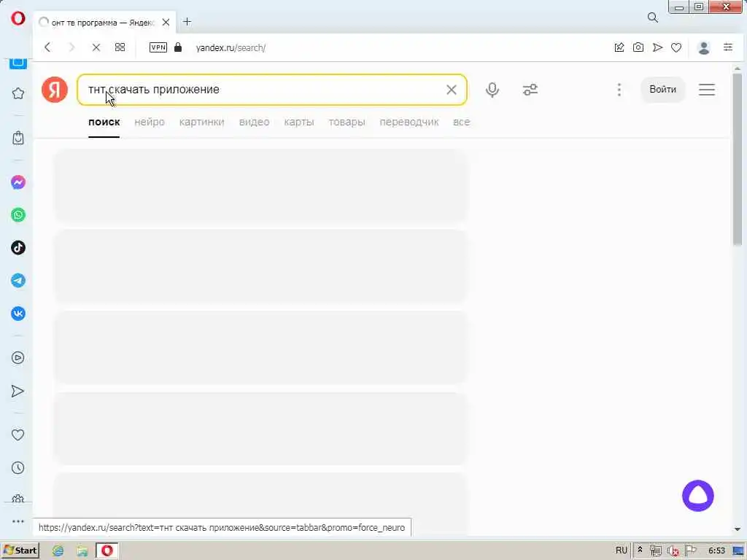
Task: Open Telegram in the Opera sidebar
Action: (18, 281)
